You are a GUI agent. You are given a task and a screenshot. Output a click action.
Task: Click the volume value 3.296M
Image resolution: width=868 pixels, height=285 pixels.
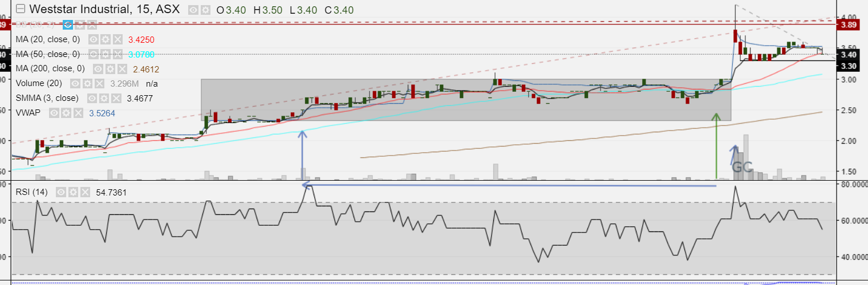(125, 84)
